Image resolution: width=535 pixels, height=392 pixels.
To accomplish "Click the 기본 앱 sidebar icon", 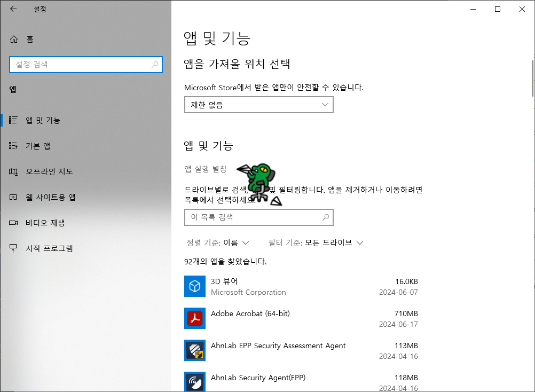I will 13,146.
